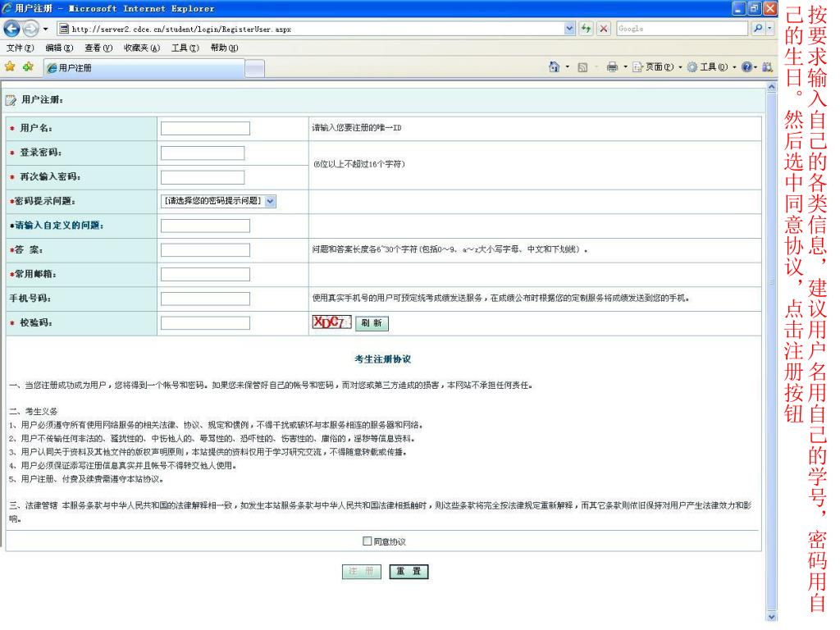
Task: Click the 重置 reset button
Action: tap(409, 572)
